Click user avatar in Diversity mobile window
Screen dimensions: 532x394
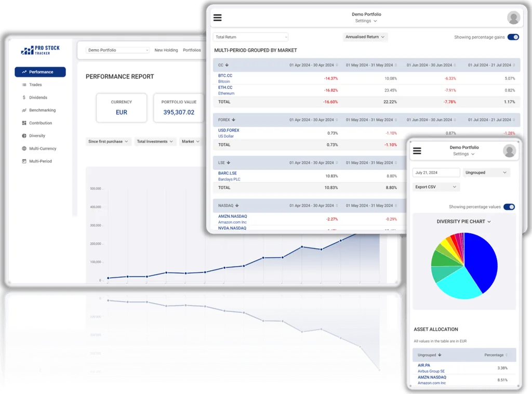(509, 151)
